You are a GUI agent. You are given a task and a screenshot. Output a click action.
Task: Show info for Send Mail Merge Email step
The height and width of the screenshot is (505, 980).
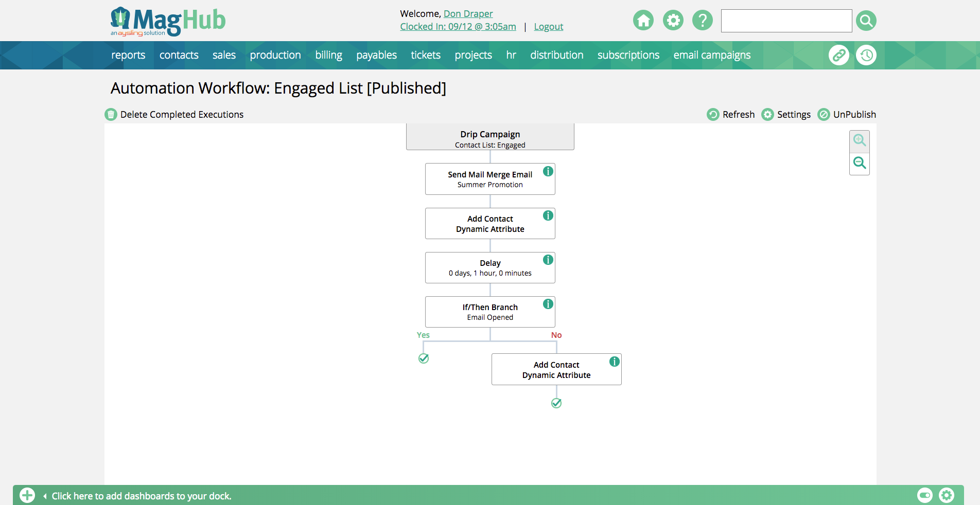point(548,171)
